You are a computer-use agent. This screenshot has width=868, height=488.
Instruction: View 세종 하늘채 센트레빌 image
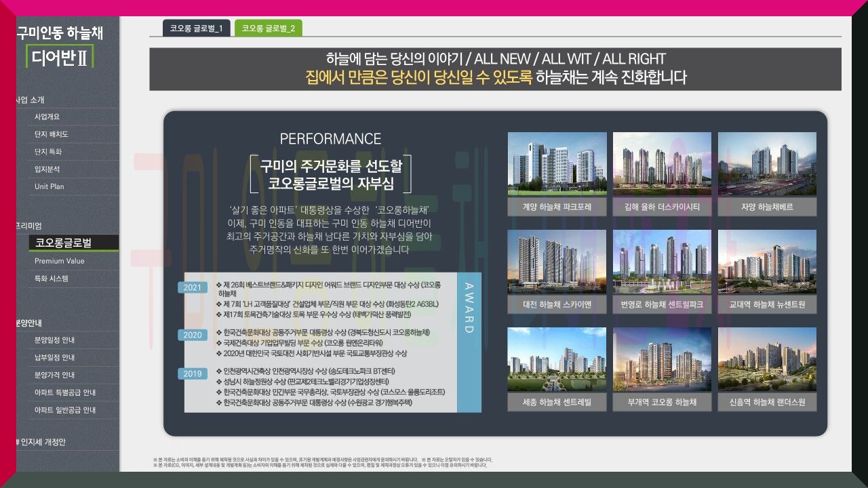557,359
